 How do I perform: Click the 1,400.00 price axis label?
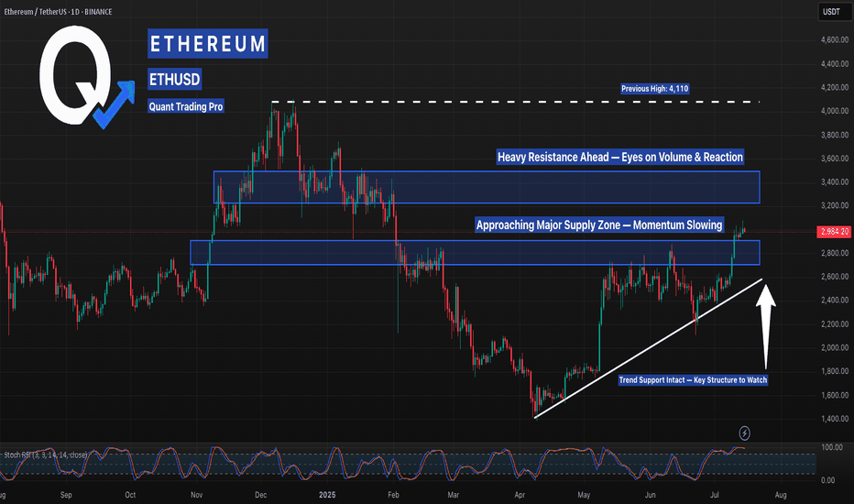[x=835, y=419]
